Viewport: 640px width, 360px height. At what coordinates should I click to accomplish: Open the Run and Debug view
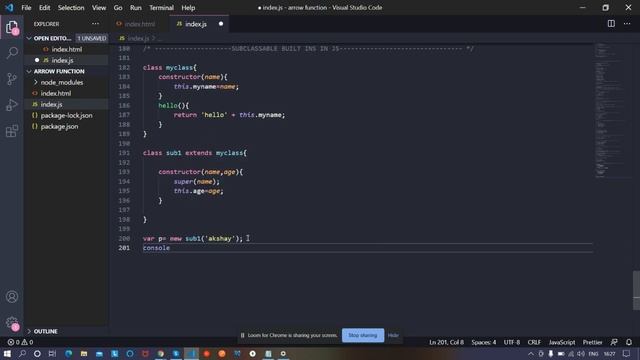[12, 105]
